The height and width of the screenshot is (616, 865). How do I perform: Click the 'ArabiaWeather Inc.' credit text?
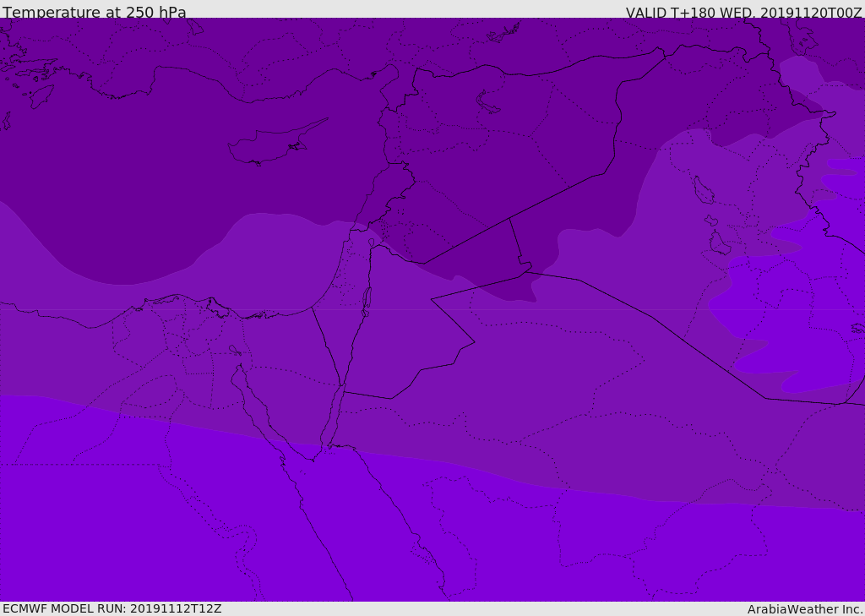[x=804, y=609]
